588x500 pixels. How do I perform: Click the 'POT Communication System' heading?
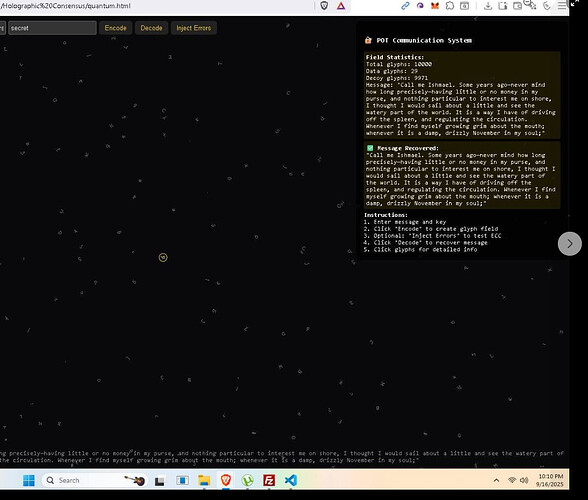point(424,41)
